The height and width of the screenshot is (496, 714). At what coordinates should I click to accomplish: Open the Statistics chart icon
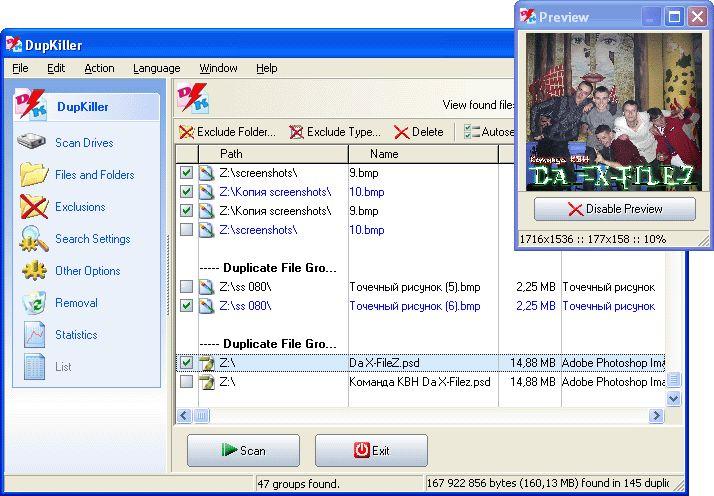click(x=35, y=335)
